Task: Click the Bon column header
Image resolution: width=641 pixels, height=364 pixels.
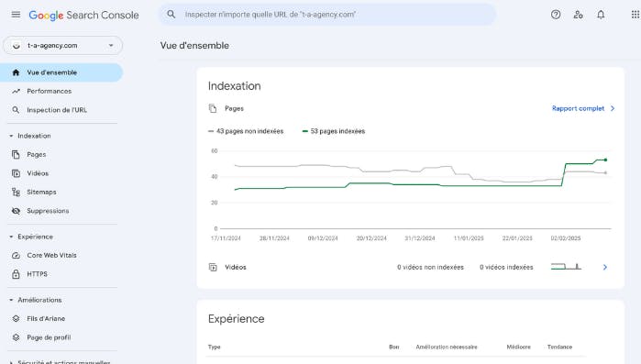Action: coord(393,347)
